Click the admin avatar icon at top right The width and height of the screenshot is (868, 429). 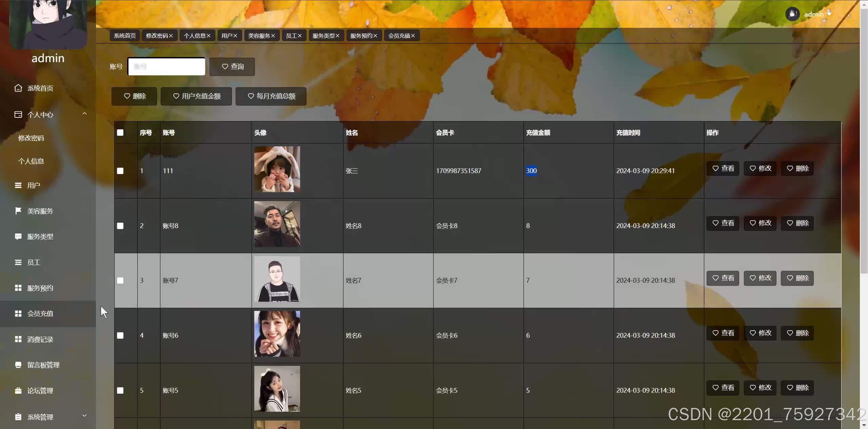coord(792,14)
